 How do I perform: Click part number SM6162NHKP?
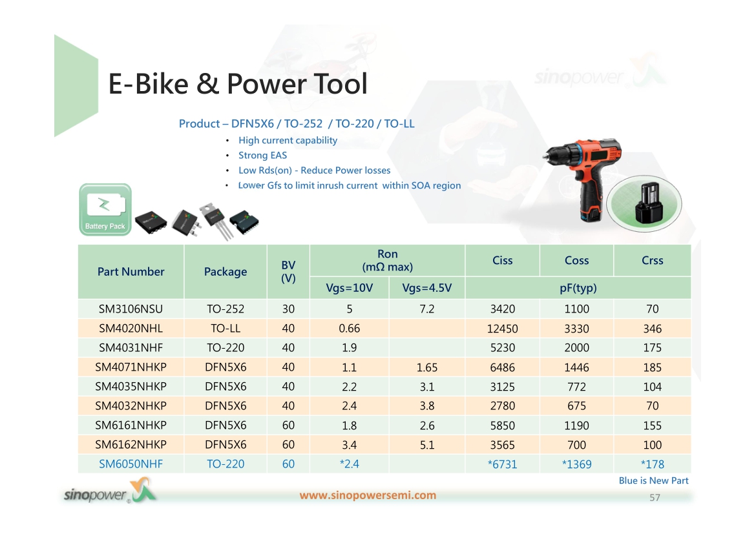131,445
